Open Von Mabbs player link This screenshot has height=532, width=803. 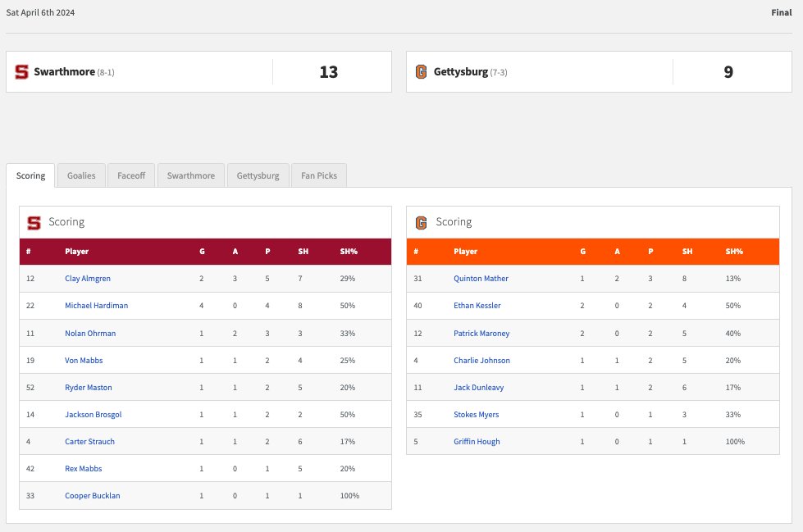84,361
